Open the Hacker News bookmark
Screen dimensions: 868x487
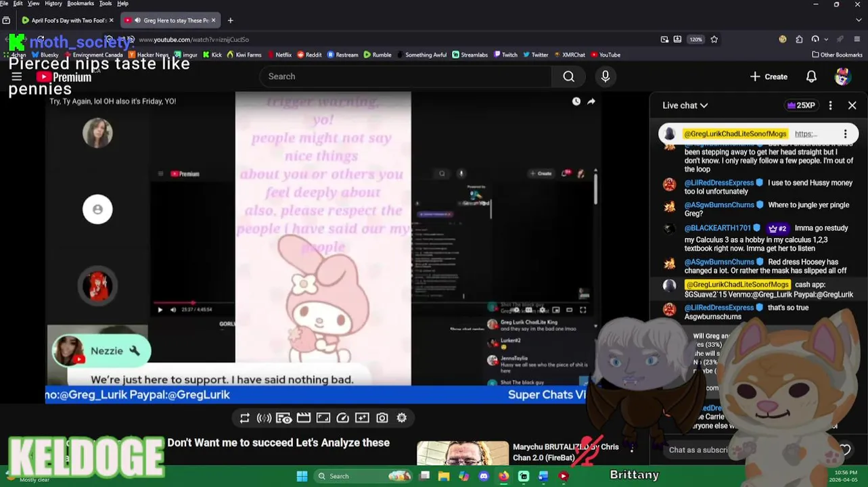click(x=149, y=55)
